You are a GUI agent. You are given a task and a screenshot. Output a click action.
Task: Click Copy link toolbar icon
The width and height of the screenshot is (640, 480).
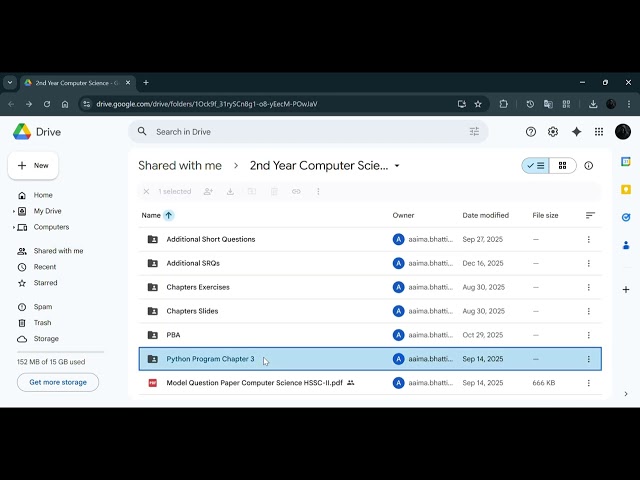click(x=296, y=191)
